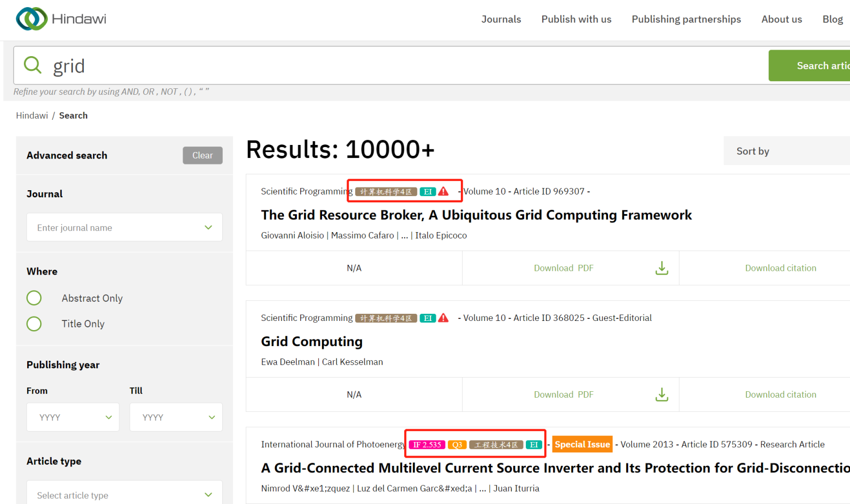Go to Publish with us menu

pos(576,19)
